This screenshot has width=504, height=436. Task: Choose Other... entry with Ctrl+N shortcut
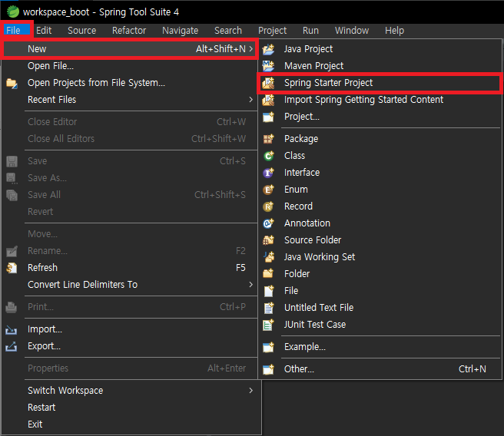(380, 369)
